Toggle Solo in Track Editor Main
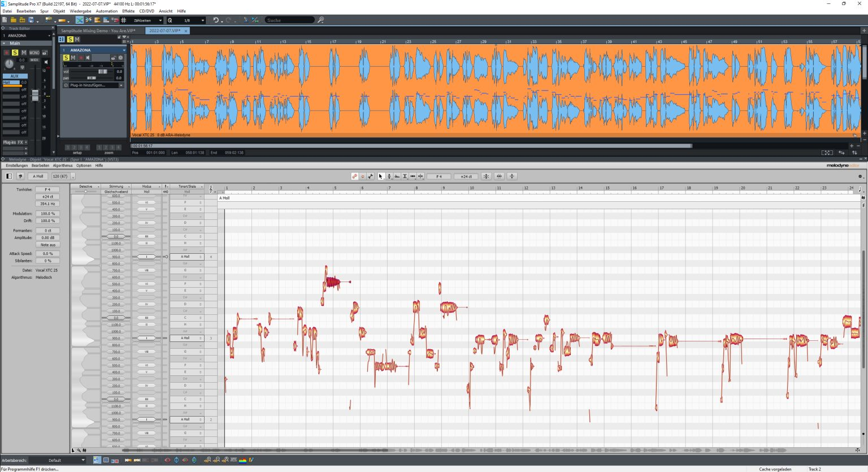This screenshot has height=472, width=868. [15, 53]
